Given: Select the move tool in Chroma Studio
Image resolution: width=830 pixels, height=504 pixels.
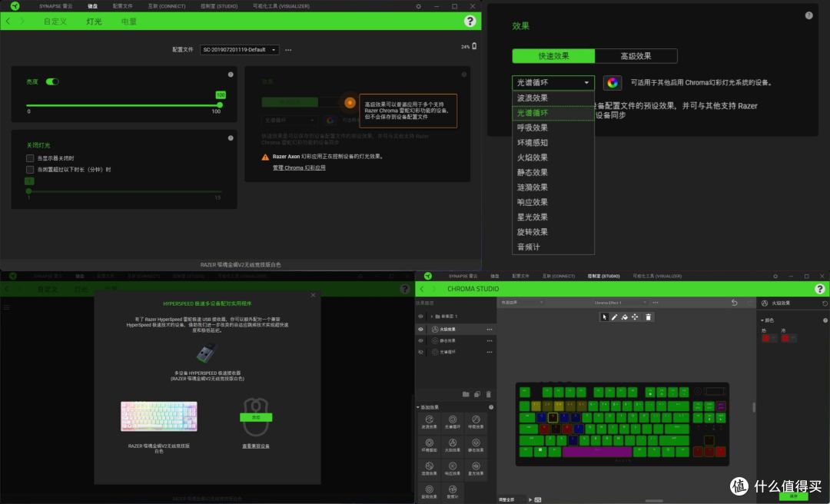Looking at the screenshot, I should 635,317.
